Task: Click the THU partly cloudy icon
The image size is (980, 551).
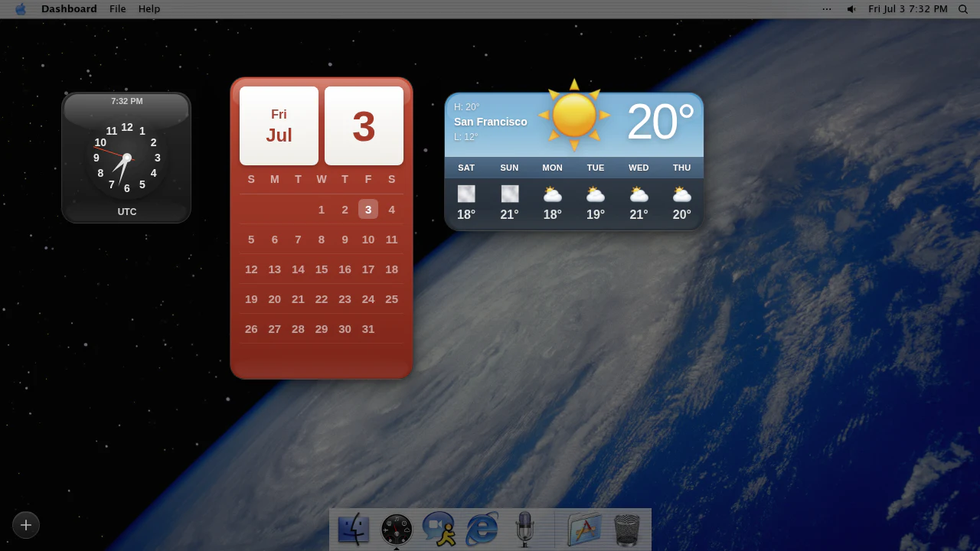Action: click(x=681, y=194)
